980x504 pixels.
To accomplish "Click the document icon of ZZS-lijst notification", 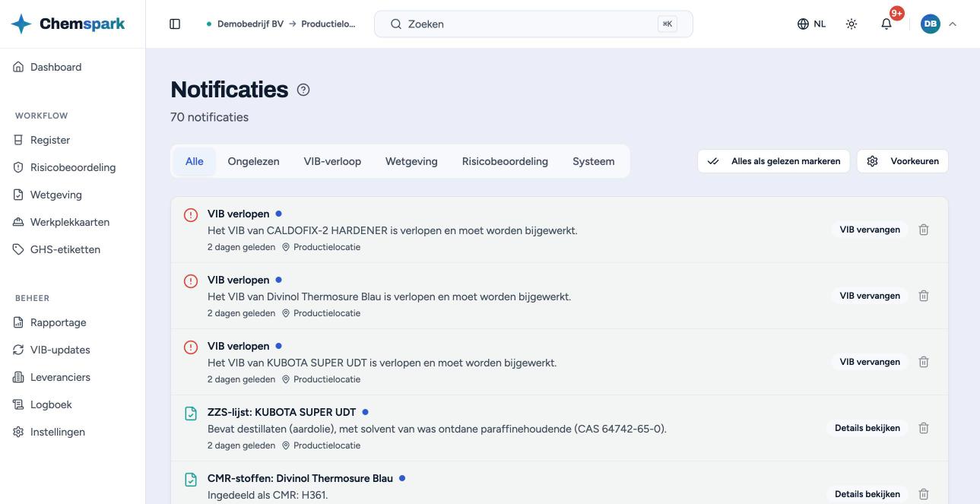I will coord(192,414).
